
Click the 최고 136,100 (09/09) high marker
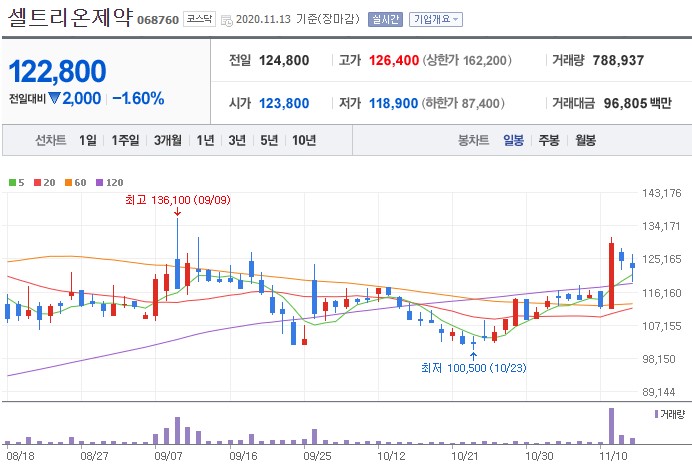[x=177, y=200]
